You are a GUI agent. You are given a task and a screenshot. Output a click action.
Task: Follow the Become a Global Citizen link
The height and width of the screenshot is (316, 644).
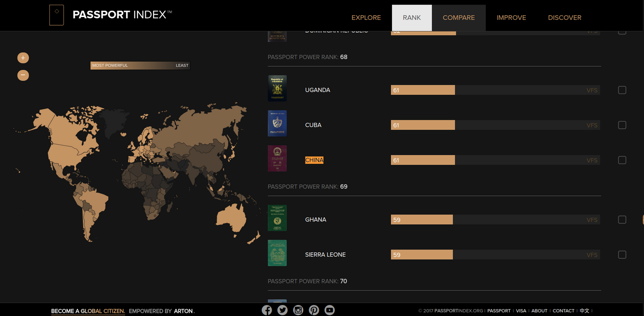coord(88,311)
